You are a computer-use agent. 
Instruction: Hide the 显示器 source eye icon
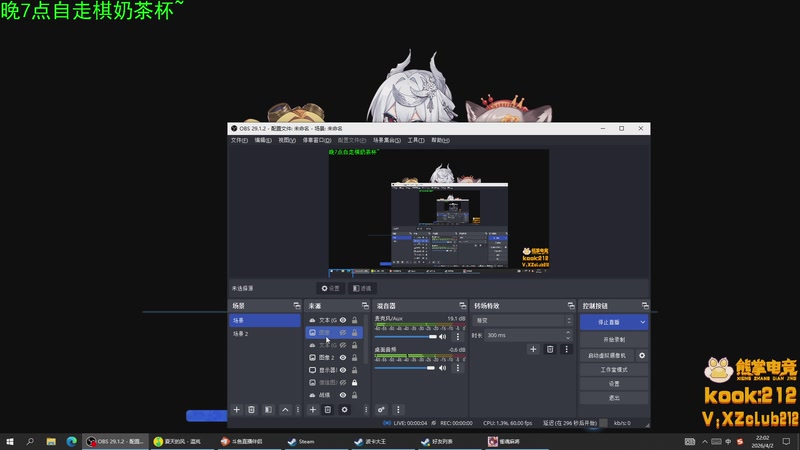343,370
